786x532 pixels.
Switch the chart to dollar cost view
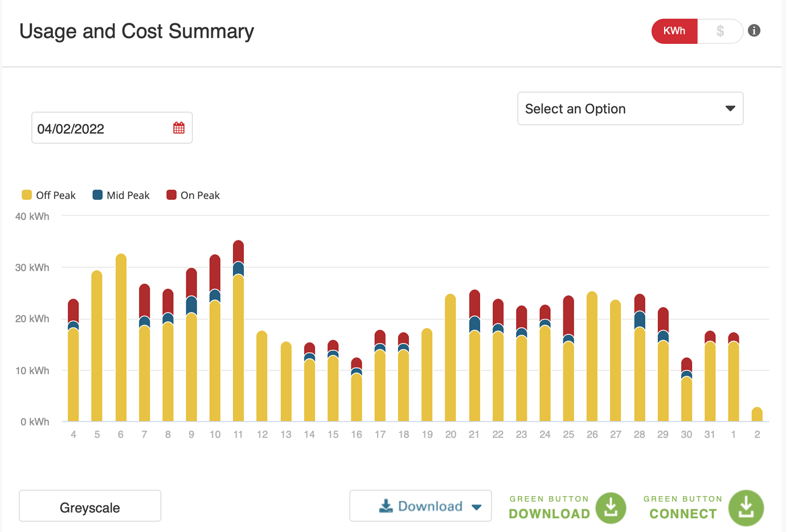coord(720,31)
